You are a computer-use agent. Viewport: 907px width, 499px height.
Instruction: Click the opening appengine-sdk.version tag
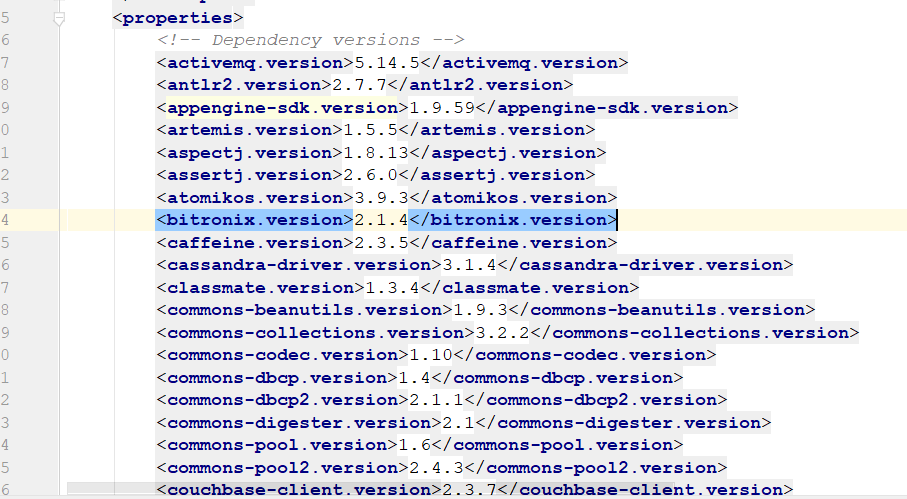pos(282,108)
